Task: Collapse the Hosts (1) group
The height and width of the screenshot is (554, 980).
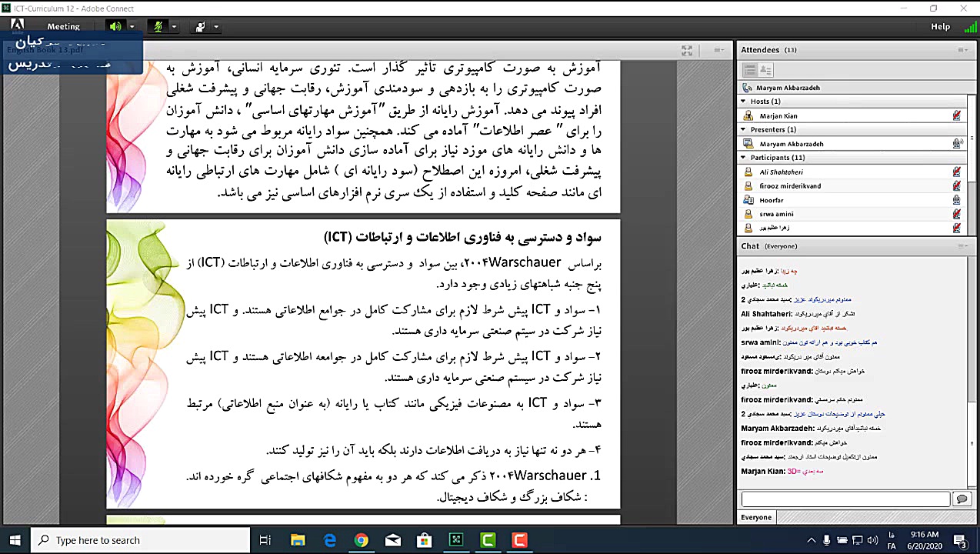Action: (x=743, y=101)
